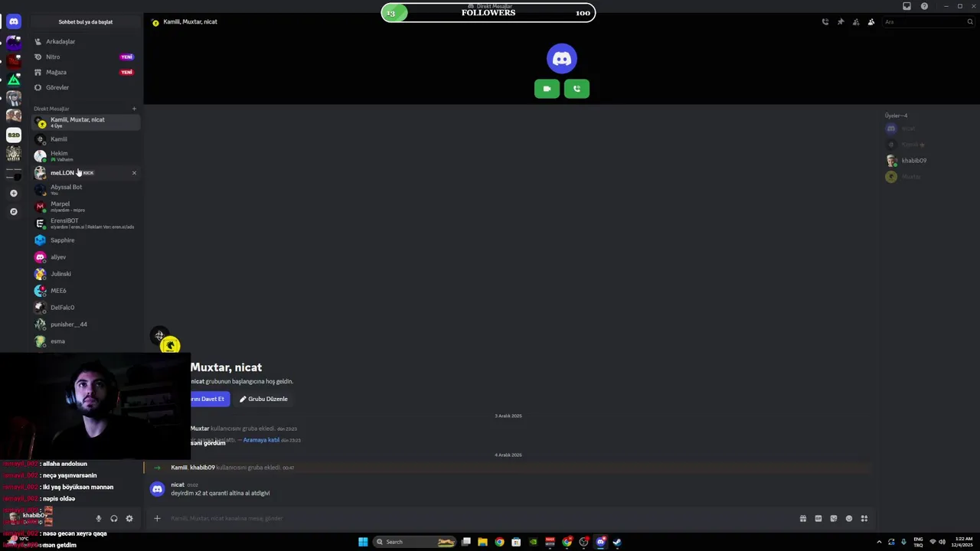Start a video call in the group
980x551 pixels.
point(547,89)
